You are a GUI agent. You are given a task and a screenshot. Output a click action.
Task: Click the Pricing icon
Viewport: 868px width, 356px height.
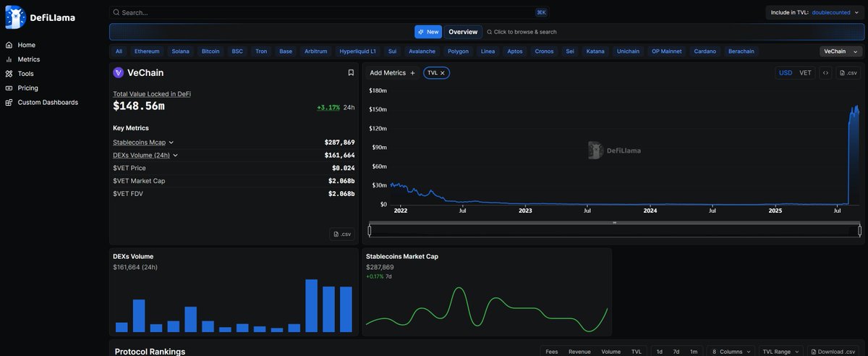tap(9, 88)
